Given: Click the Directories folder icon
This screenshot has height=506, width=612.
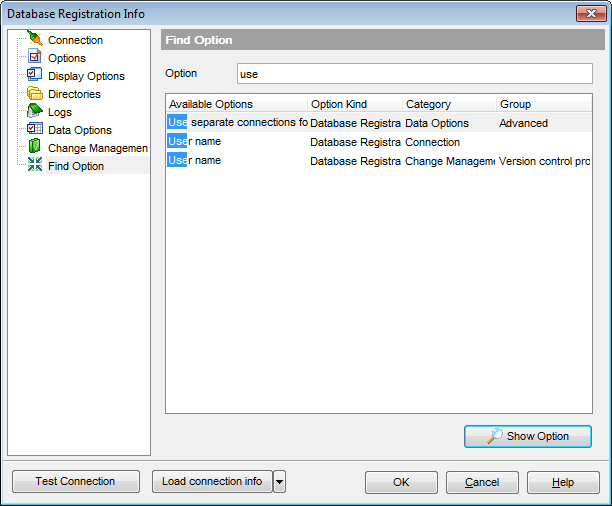Looking at the screenshot, I should (x=35, y=94).
